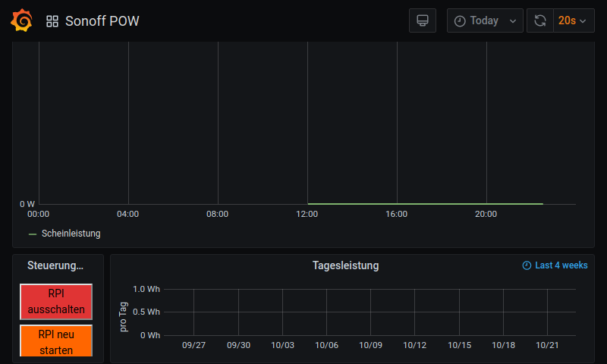The width and height of the screenshot is (607, 364).
Task: Click the refresh dashboard arrows icon
Action: point(540,20)
